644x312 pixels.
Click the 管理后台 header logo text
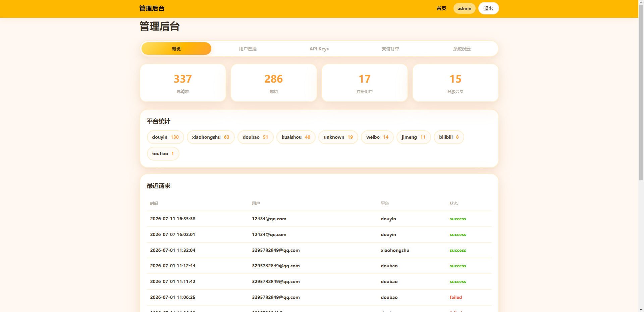[x=152, y=8]
